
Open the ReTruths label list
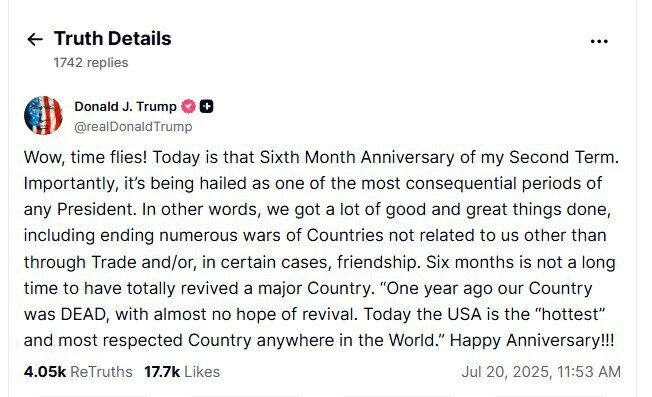101,372
